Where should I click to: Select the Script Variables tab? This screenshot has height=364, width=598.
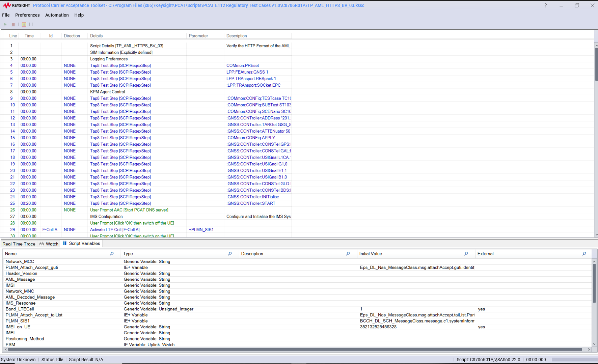click(81, 244)
